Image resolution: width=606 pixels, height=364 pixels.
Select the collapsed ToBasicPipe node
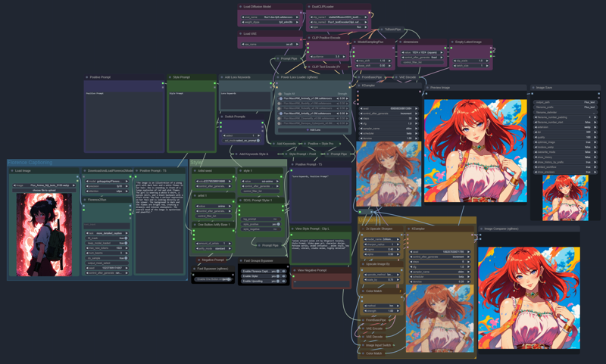(391, 30)
